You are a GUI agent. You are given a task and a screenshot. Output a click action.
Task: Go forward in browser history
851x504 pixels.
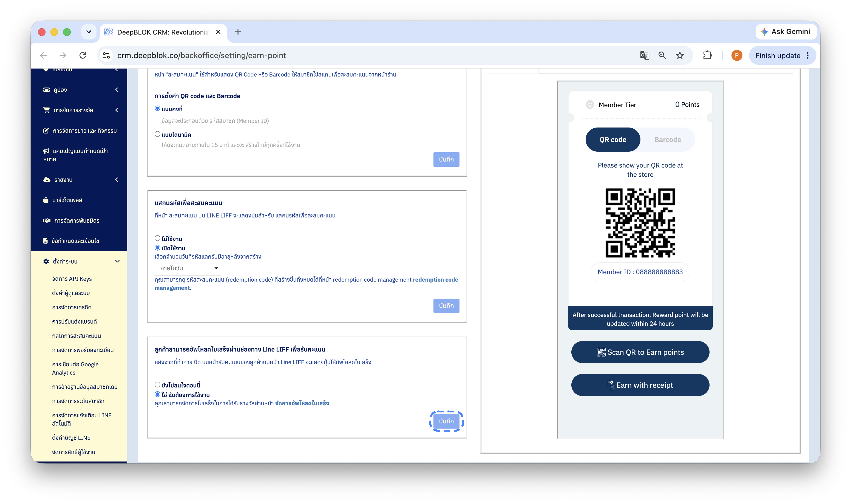pyautogui.click(x=63, y=55)
